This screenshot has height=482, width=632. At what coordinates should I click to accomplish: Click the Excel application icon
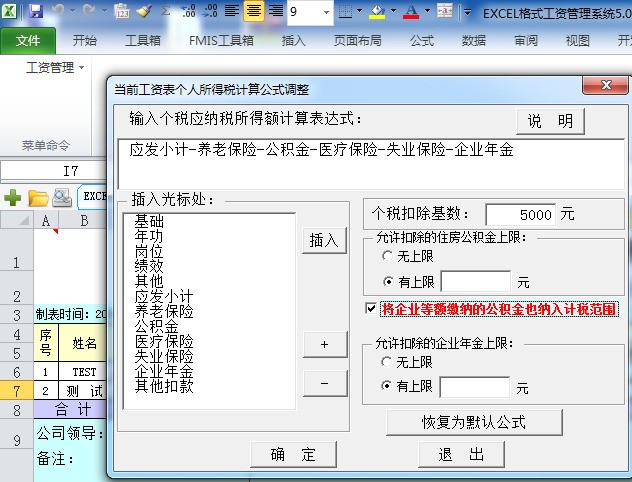9,10
